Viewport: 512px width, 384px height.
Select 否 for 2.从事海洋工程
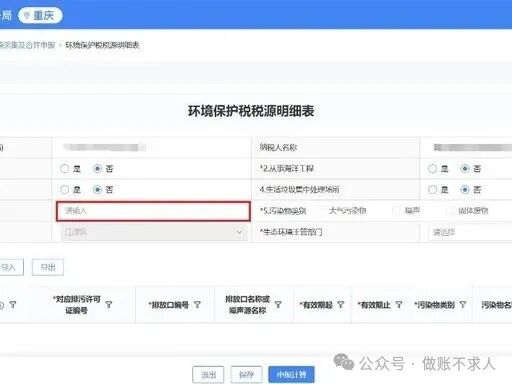[x=465, y=169]
